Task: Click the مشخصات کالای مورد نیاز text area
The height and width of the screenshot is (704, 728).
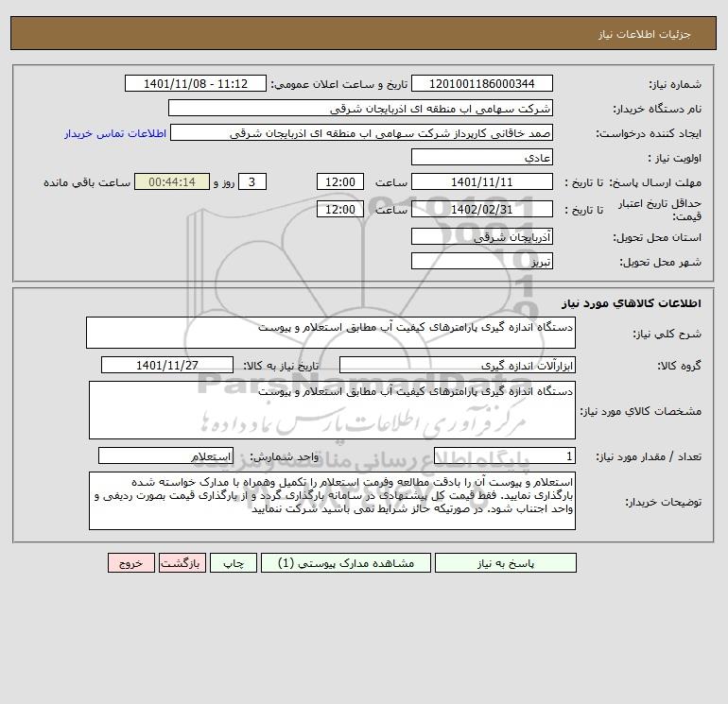Action: coord(332,410)
